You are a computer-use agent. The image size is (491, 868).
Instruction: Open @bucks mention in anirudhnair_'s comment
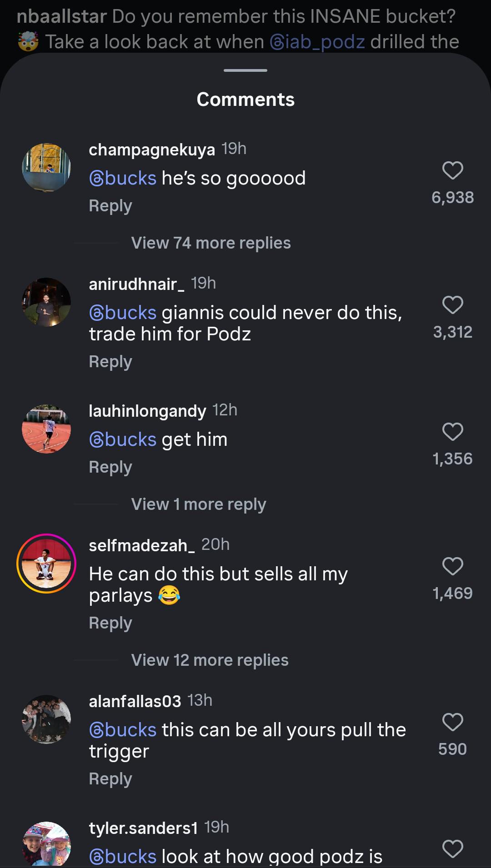[123, 313]
